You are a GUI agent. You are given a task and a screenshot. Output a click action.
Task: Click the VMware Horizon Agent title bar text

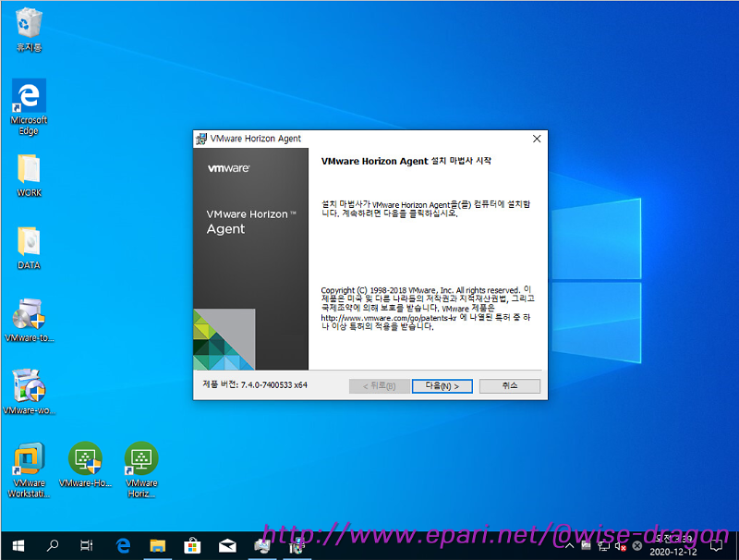(x=256, y=139)
